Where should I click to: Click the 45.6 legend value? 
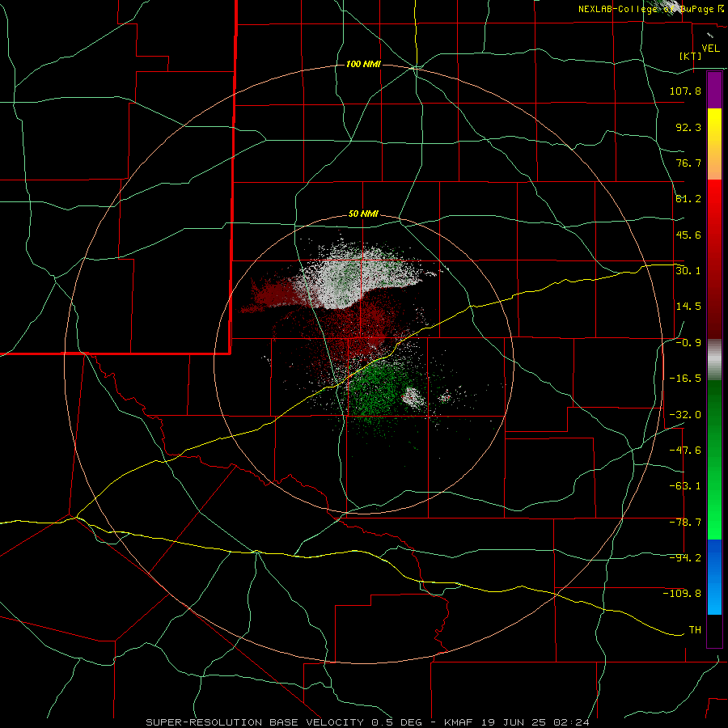tap(688, 235)
